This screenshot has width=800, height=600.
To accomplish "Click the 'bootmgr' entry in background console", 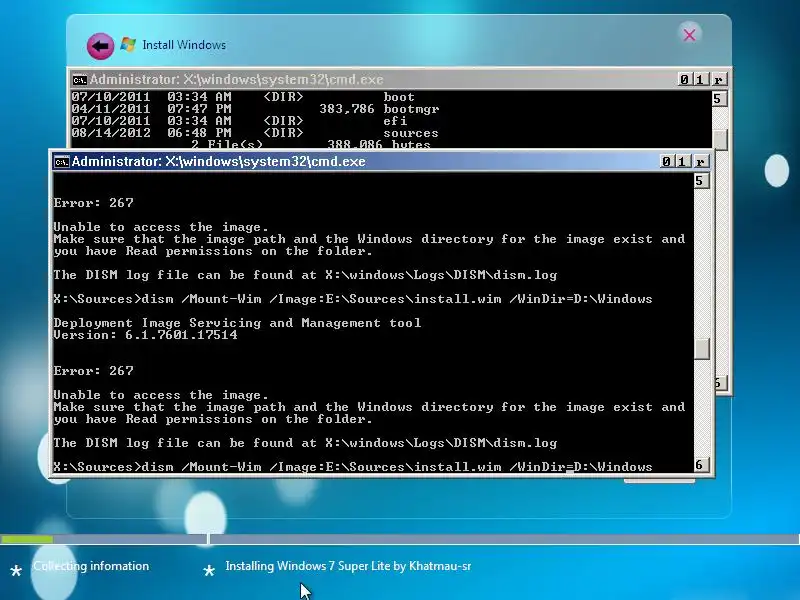I will pyautogui.click(x=411, y=109).
